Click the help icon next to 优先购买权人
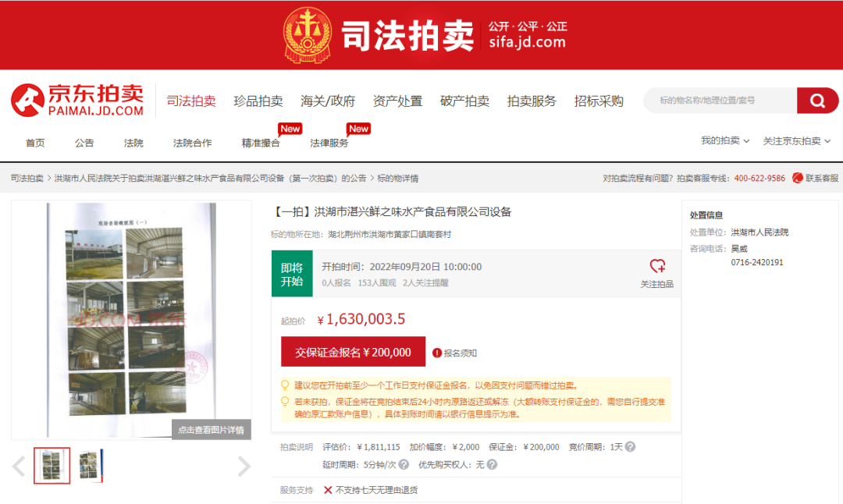The height and width of the screenshot is (504, 843). coord(492,464)
